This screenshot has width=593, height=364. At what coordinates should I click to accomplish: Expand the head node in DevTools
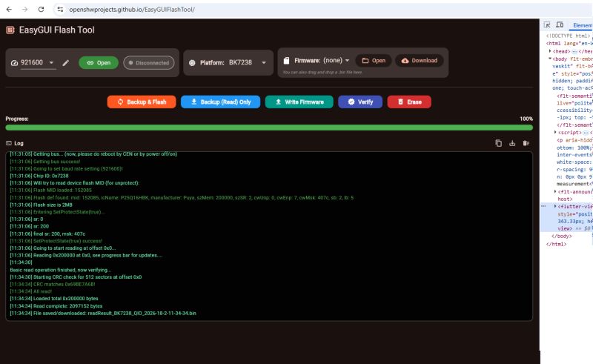(550, 51)
